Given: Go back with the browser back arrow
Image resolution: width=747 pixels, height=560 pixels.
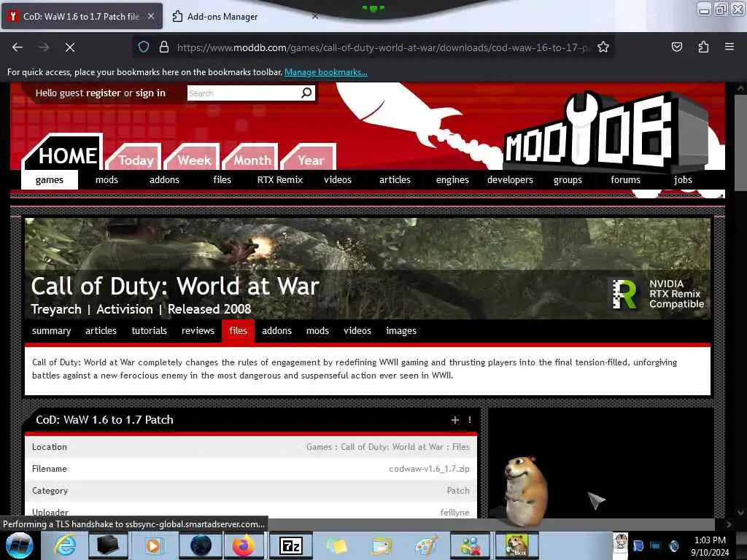Looking at the screenshot, I should click(18, 47).
